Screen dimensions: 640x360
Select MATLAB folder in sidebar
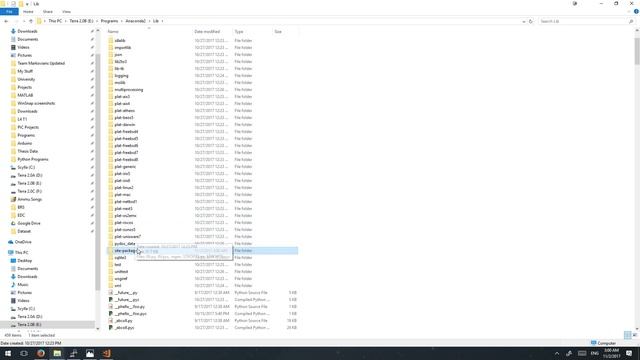pyautogui.click(x=25, y=95)
